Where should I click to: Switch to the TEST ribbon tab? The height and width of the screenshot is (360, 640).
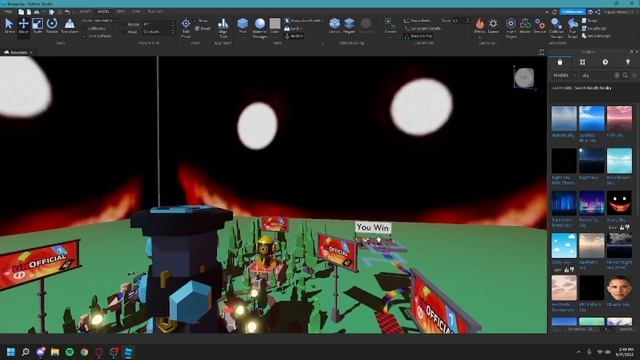pyautogui.click(x=121, y=12)
